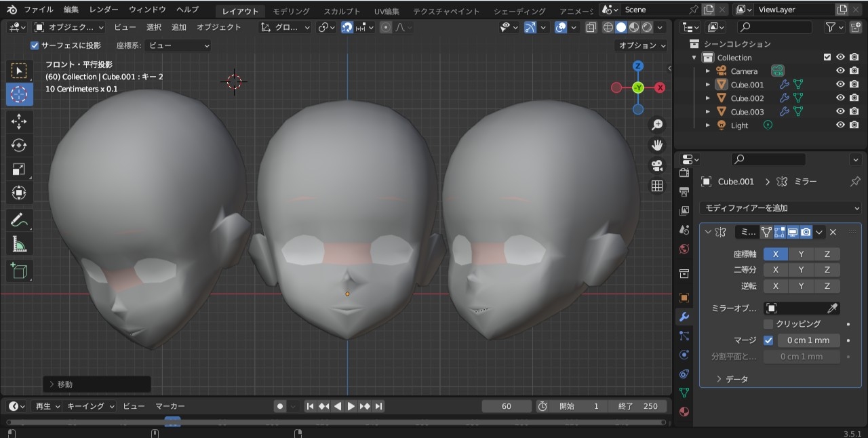Activate the Measure ruler tool
Image resolution: width=868 pixels, height=438 pixels.
point(19,243)
